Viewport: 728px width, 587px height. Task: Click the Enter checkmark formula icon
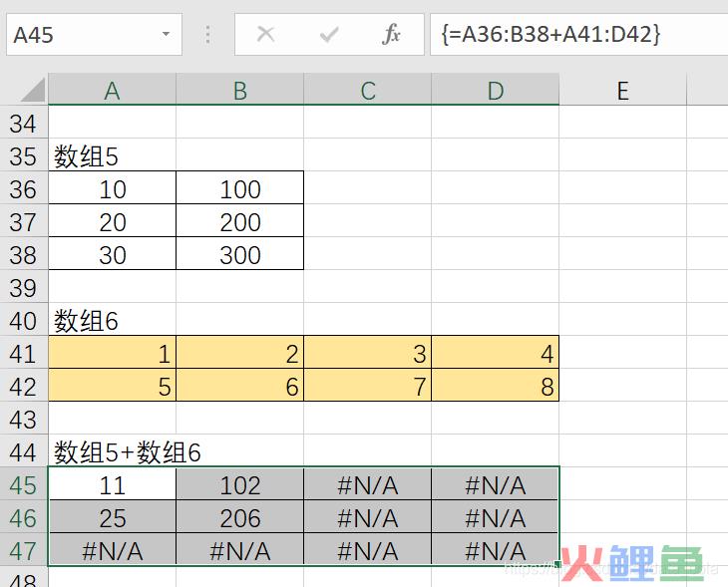329,34
